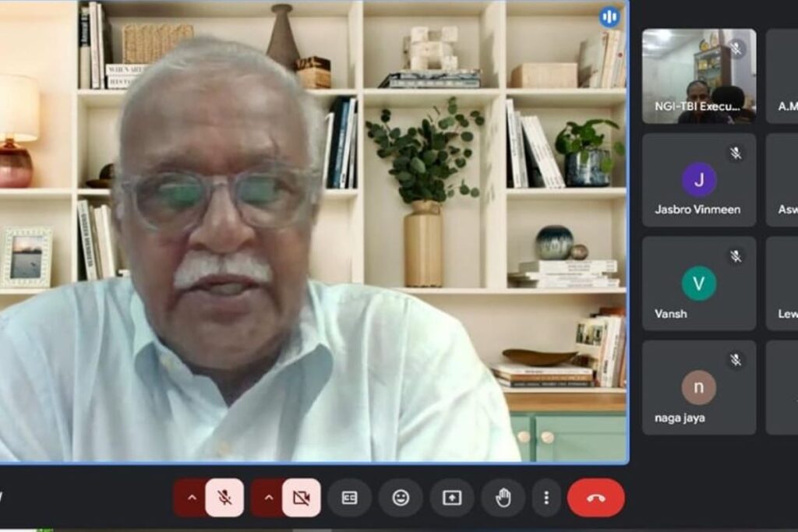This screenshot has width=798, height=532.
Task: Click the present screen icon
Action: coord(452,498)
